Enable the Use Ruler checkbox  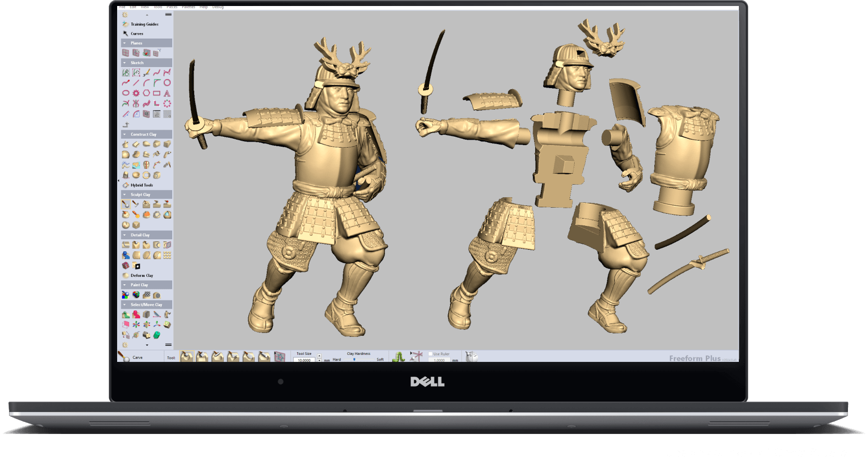(430, 354)
